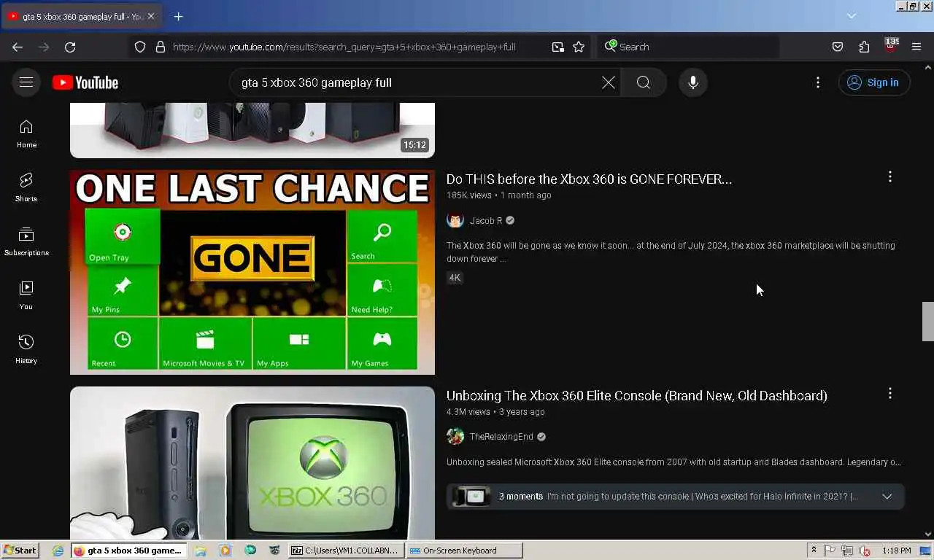Image resolution: width=934 pixels, height=560 pixels.
Task: Show hidden system tray icons
Action: 814,551
